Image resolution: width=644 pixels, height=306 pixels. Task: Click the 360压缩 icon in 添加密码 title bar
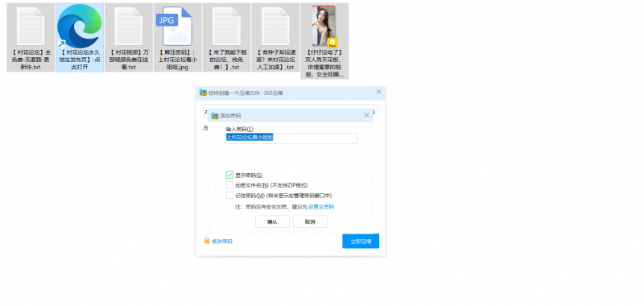point(215,116)
